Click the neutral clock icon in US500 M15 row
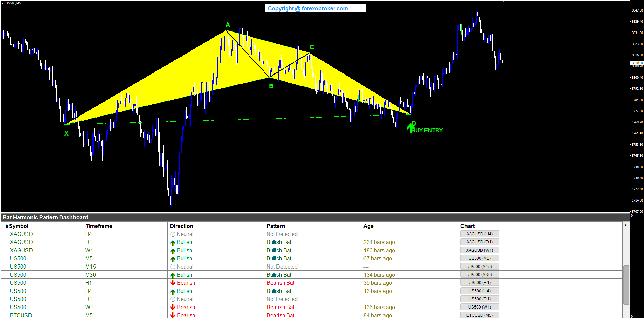644x318 pixels. 173,267
